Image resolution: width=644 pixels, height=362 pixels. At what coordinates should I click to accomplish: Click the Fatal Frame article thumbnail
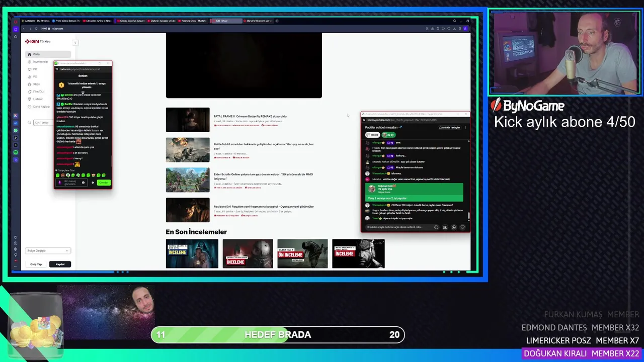click(x=188, y=120)
